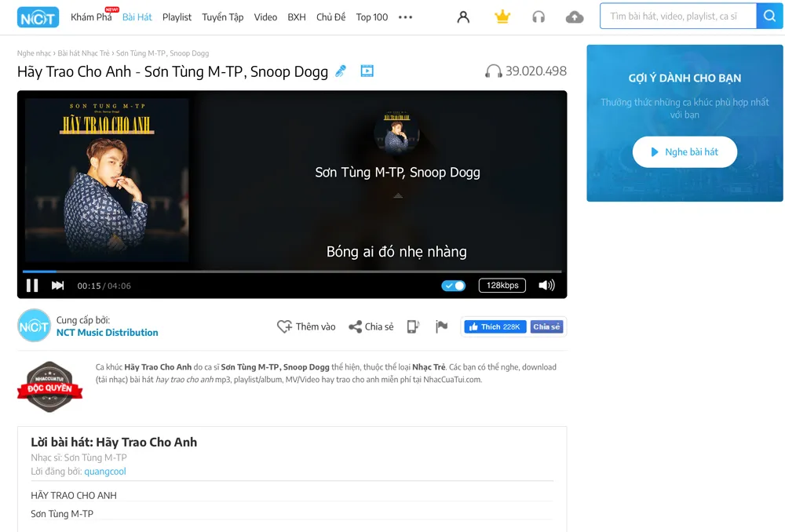
Task: Open the 128kbps quality selector
Action: (502, 286)
